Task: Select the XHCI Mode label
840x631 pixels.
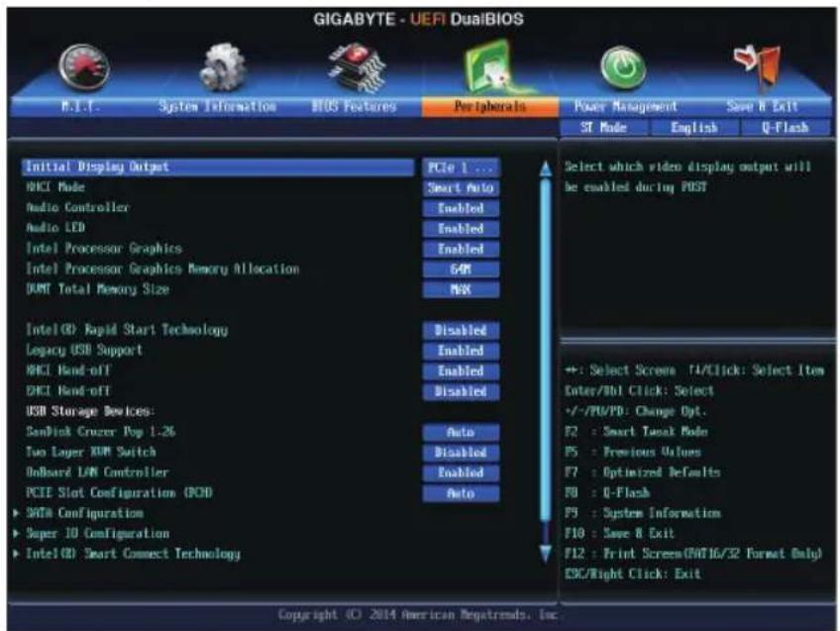Action: (55, 187)
